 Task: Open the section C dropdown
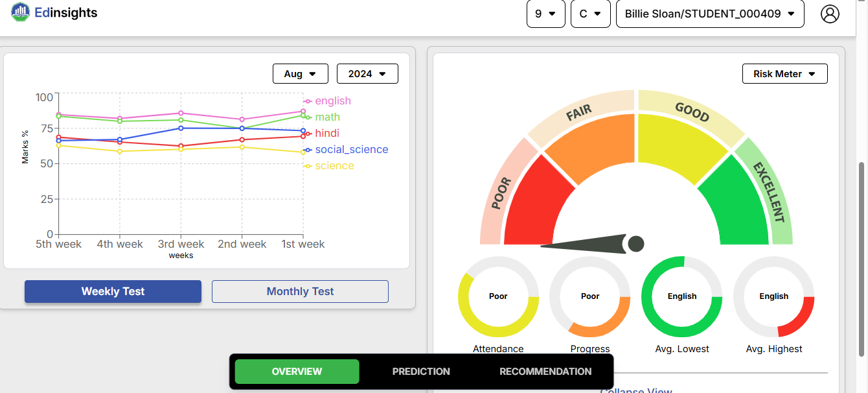590,14
